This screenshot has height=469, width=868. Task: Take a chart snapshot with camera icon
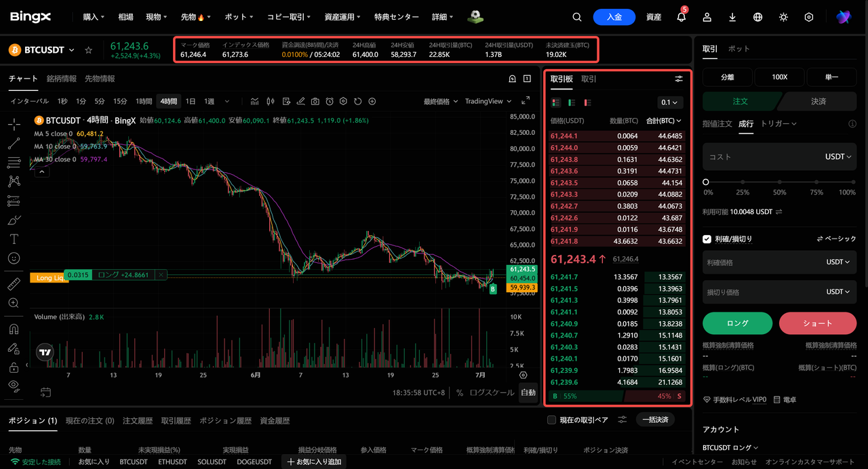[x=315, y=102]
